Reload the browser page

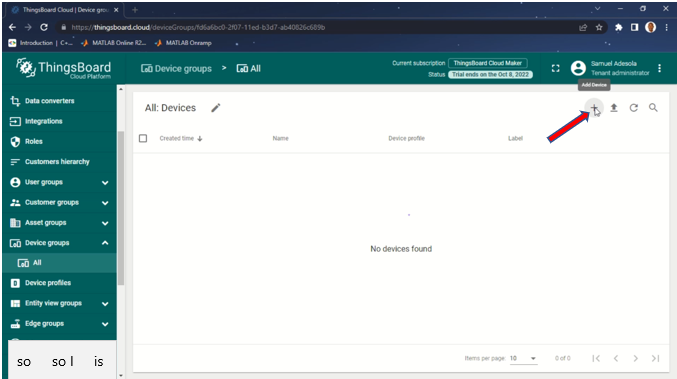tap(44, 27)
